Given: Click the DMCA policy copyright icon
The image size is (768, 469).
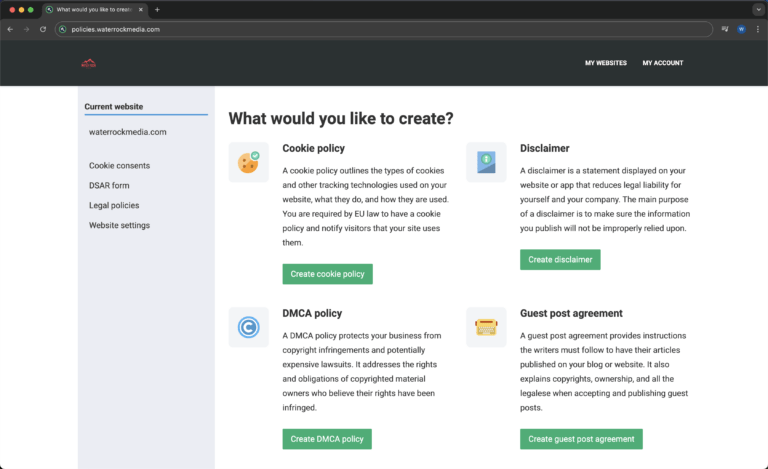Looking at the screenshot, I should 248,327.
